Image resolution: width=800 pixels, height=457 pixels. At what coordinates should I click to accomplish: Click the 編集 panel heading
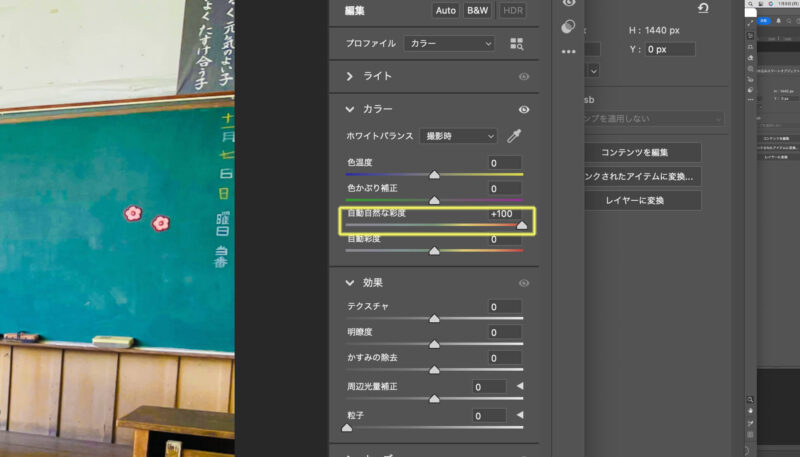coord(355,11)
